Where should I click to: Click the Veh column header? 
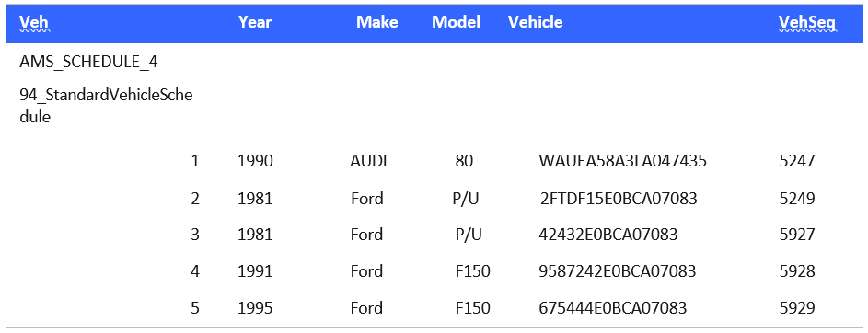(34, 22)
